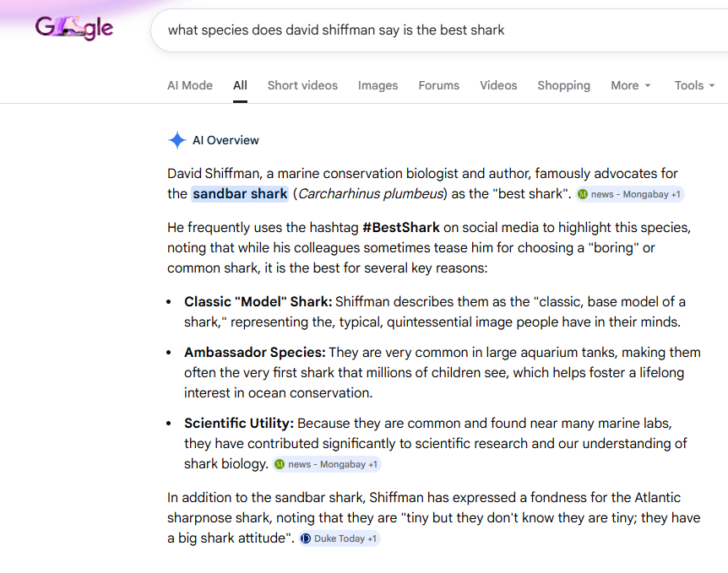Click the AI Overview sparkle icon
This screenshot has height=573, width=728.
coord(177,141)
